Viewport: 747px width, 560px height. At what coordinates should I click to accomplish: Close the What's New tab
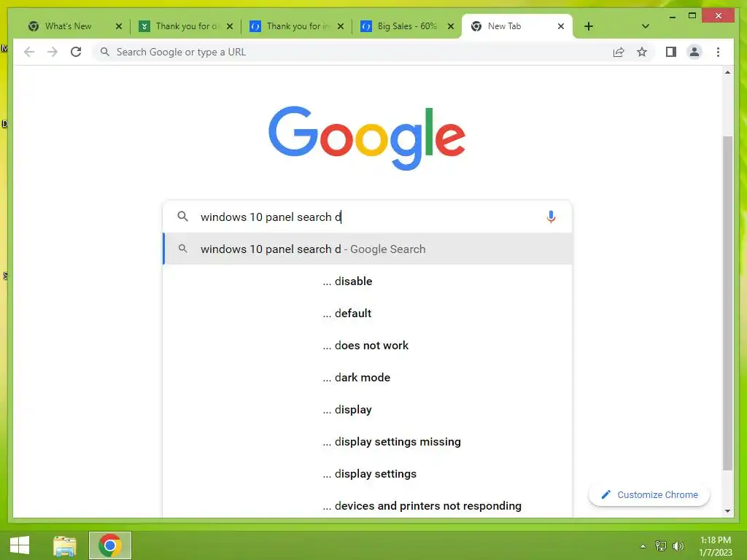(119, 26)
